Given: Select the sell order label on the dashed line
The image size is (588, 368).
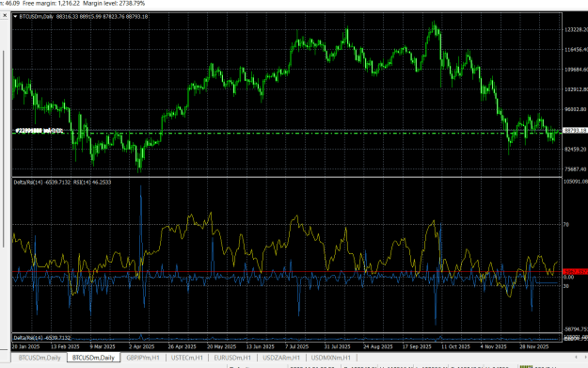Looking at the screenshot, I should click(x=39, y=131).
